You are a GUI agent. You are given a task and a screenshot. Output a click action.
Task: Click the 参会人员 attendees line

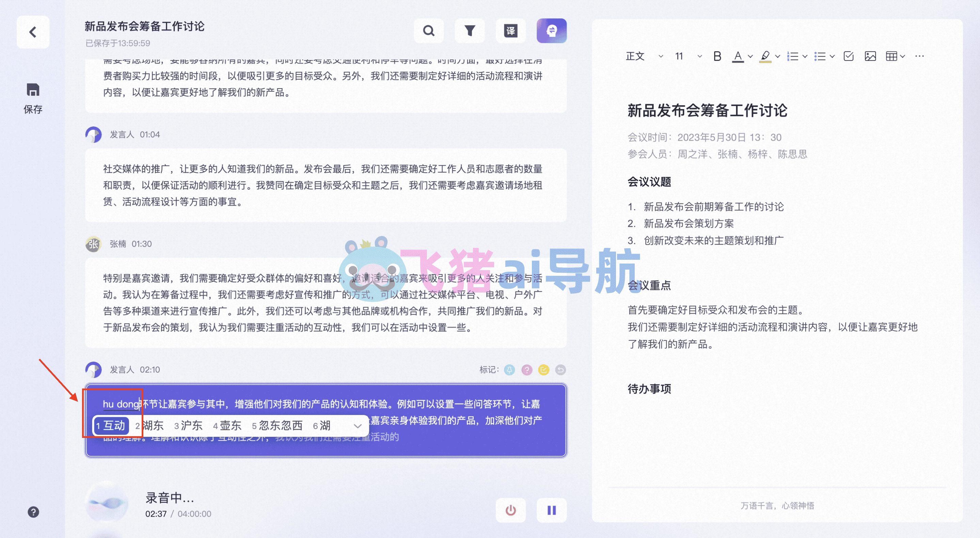coord(717,154)
